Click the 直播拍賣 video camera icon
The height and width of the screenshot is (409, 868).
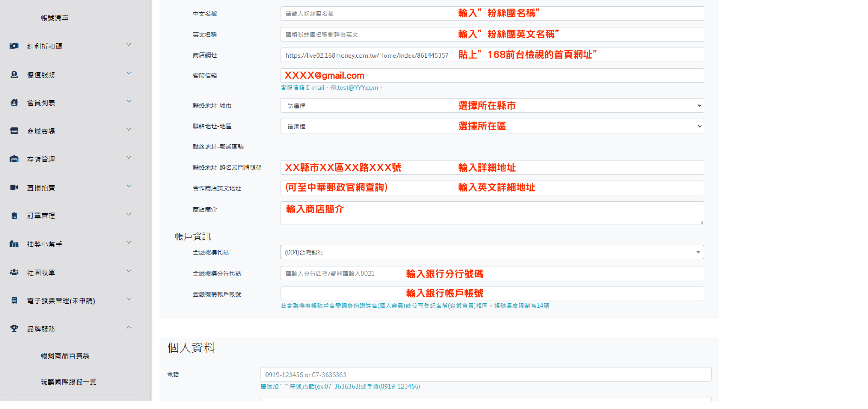click(x=14, y=187)
